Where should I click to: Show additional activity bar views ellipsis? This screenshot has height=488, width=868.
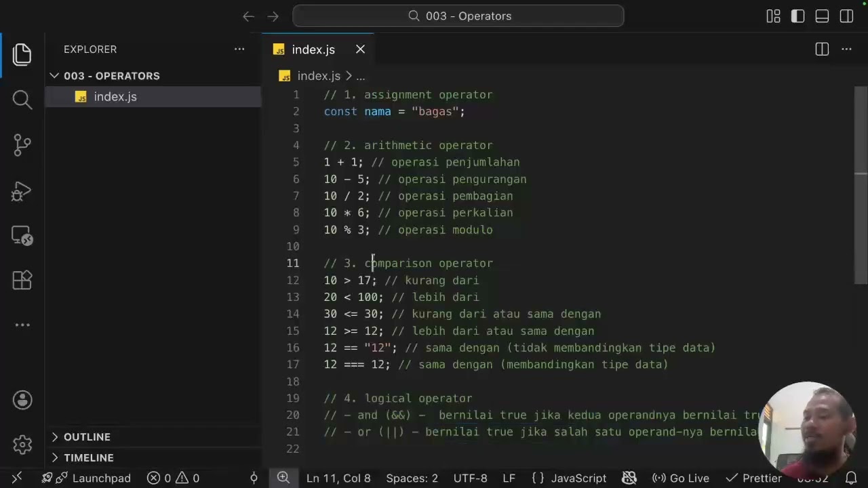pos(22,325)
